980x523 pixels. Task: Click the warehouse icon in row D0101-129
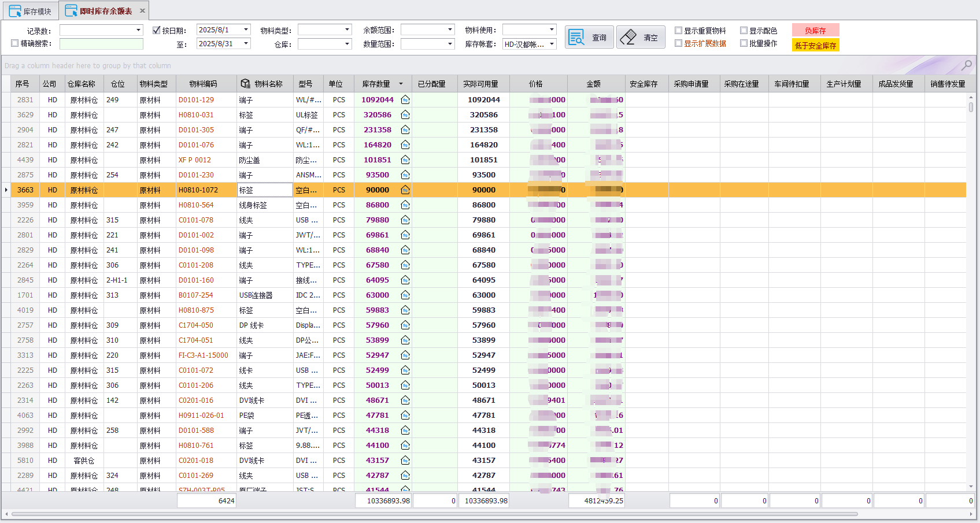pos(405,100)
